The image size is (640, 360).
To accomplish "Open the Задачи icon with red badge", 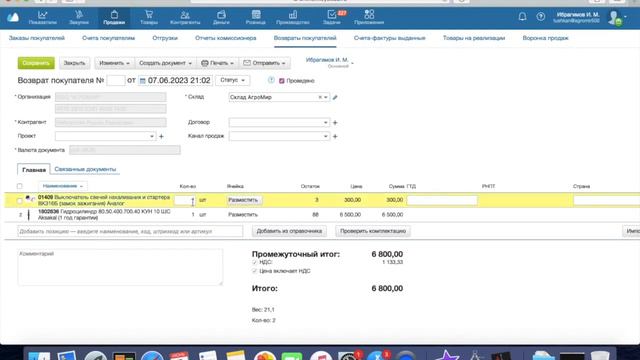I will (x=332, y=17).
